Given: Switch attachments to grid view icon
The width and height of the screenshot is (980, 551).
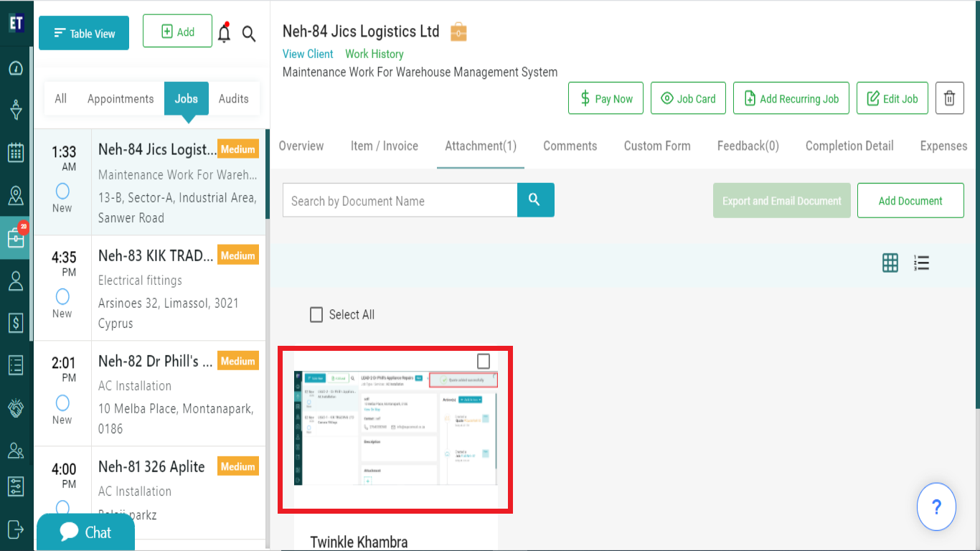Looking at the screenshot, I should pos(890,263).
